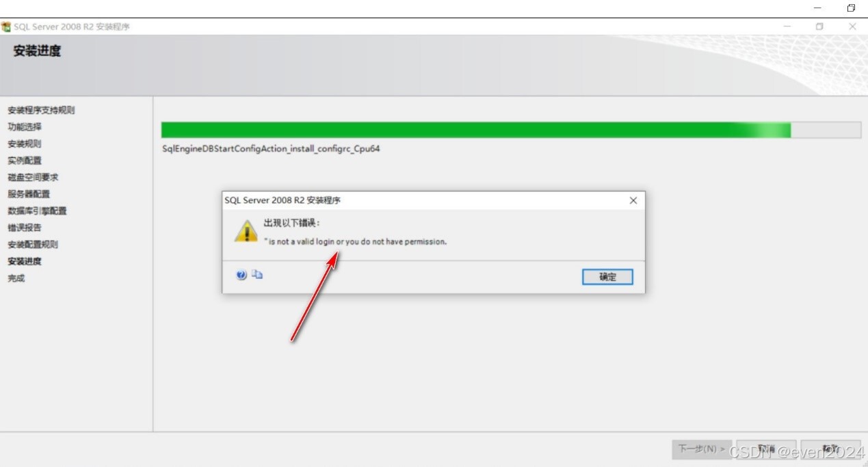Click the help question-mark icon in error dialog

click(241, 275)
